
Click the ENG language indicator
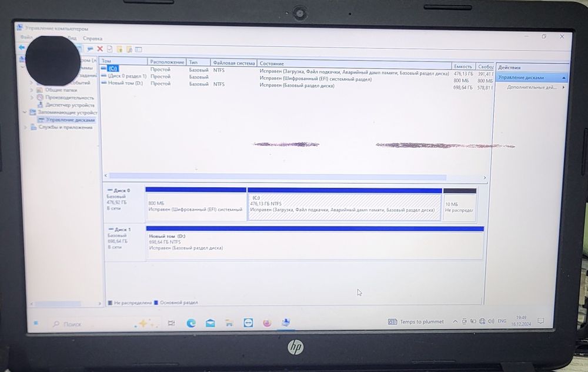[x=502, y=321]
